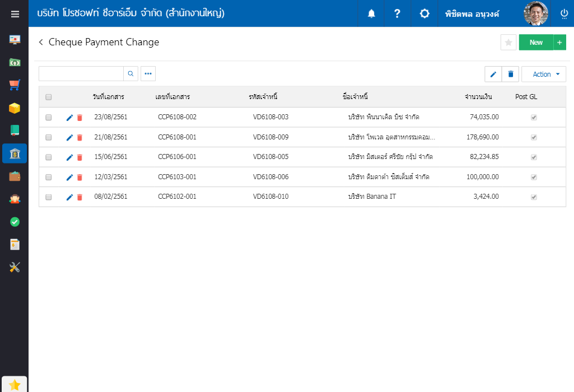Screen dimensions: 574x392
Task: Open the wrench tools settings module
Action: coord(15,267)
